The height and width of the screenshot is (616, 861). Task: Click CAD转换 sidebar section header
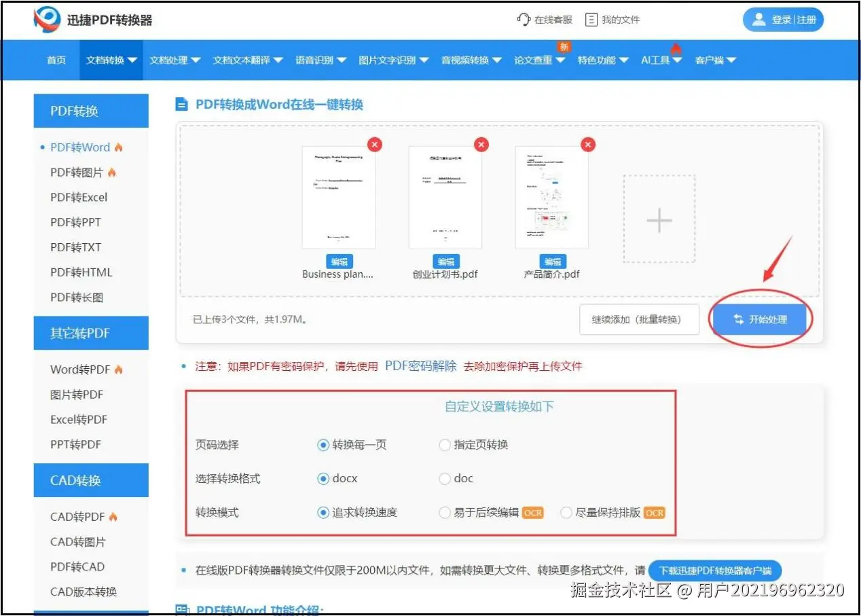point(91,480)
